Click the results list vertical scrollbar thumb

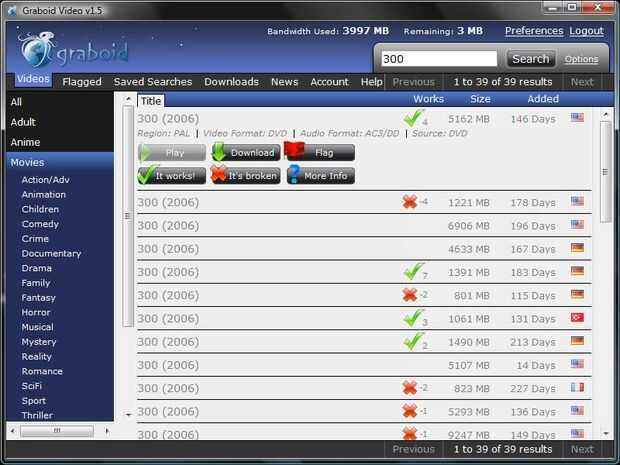point(605,172)
